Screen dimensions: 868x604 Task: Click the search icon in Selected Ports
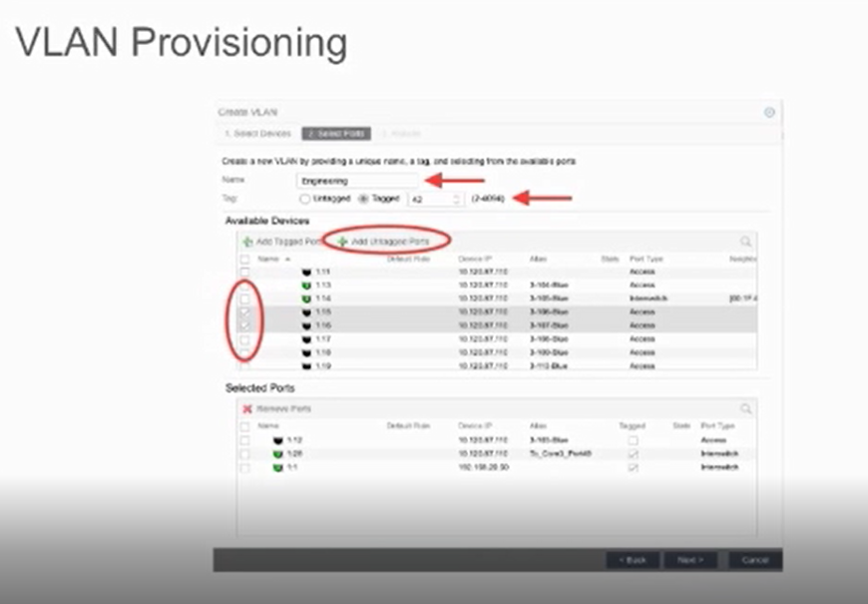click(x=745, y=409)
